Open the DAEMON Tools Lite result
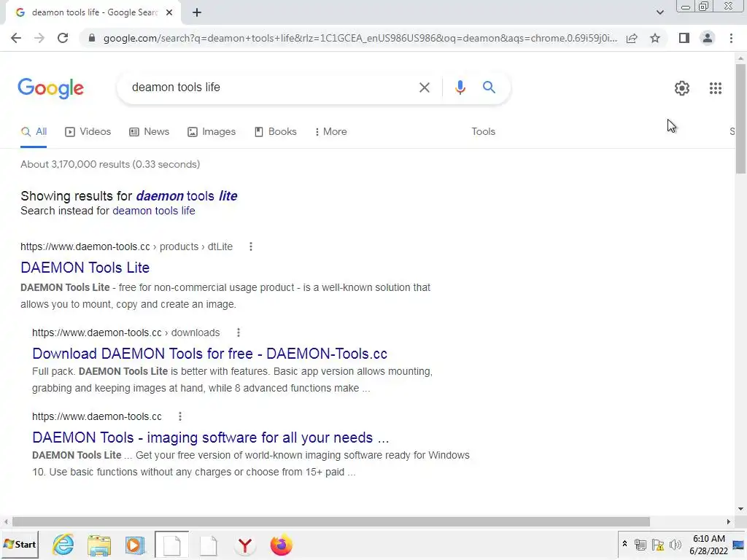This screenshot has width=747, height=560. click(85, 268)
